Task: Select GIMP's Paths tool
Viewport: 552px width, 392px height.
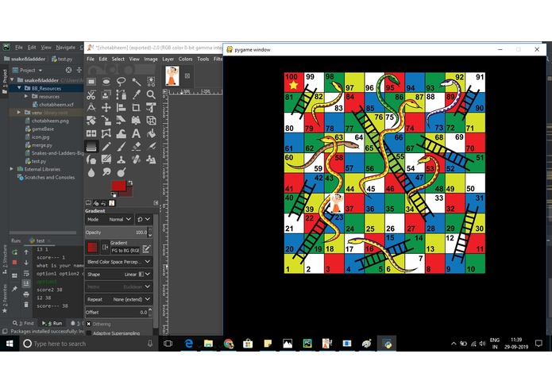Action: (121, 95)
